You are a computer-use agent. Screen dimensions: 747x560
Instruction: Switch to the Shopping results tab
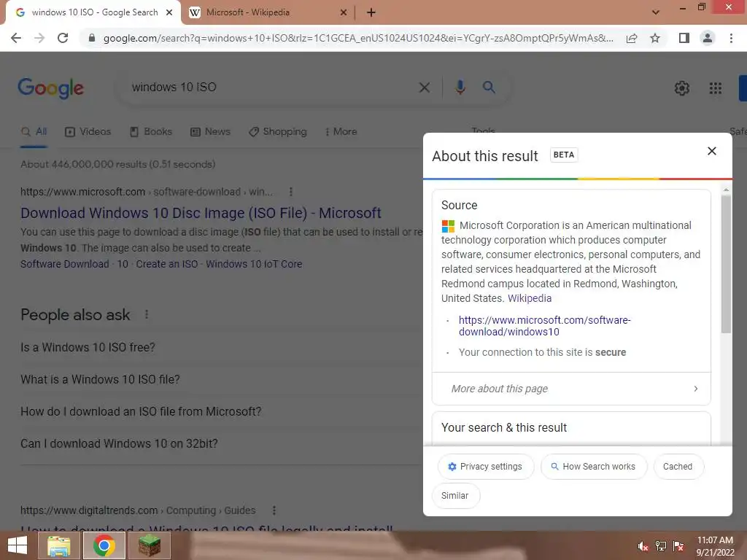coord(278,131)
